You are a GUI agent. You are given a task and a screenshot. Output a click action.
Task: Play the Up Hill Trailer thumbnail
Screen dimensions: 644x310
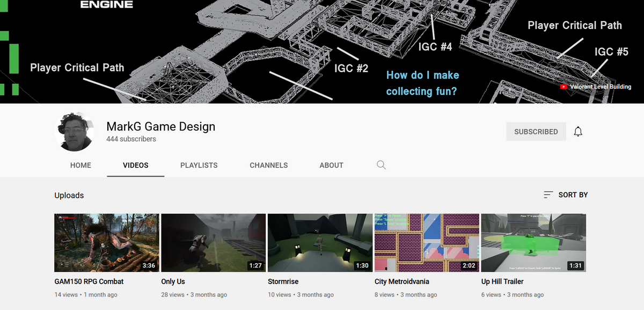[x=533, y=243]
